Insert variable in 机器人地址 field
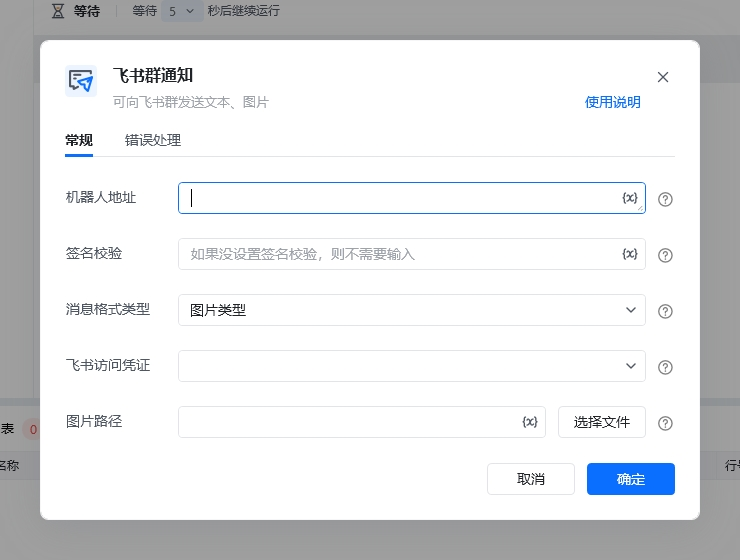The image size is (740, 560). click(630, 198)
